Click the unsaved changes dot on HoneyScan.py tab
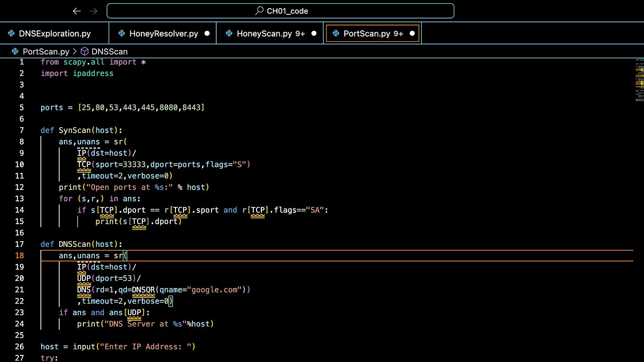Viewport: 644px width, 362px height. coord(313,33)
